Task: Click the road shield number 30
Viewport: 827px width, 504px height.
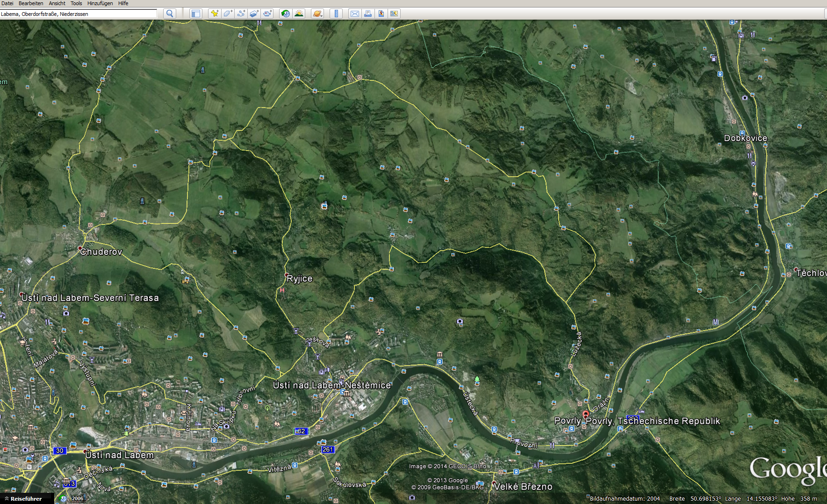Action: [59, 451]
